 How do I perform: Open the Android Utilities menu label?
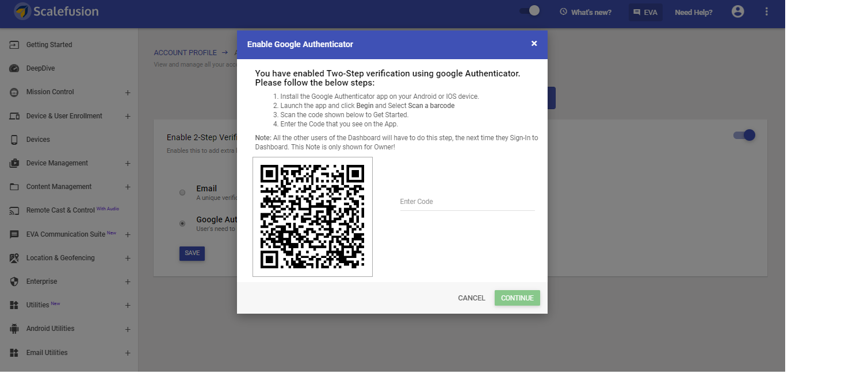click(x=51, y=329)
